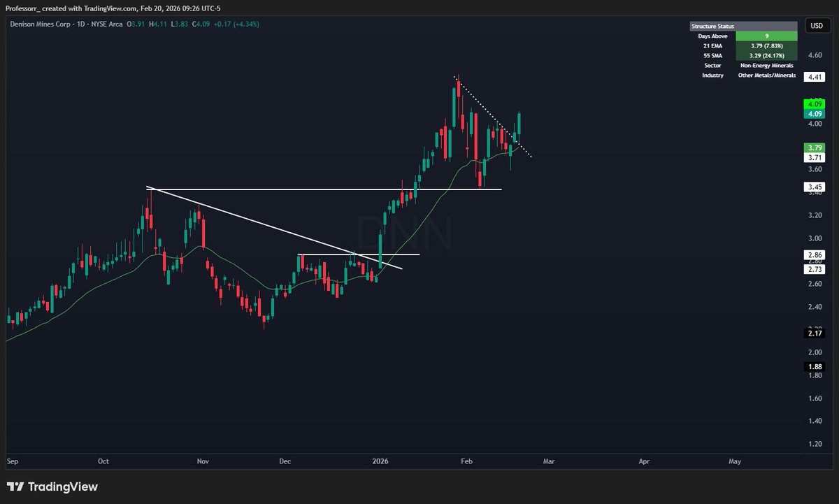Click the 3.79 (7.83%) table cell
Screen dimensions: 839x504
767,45
